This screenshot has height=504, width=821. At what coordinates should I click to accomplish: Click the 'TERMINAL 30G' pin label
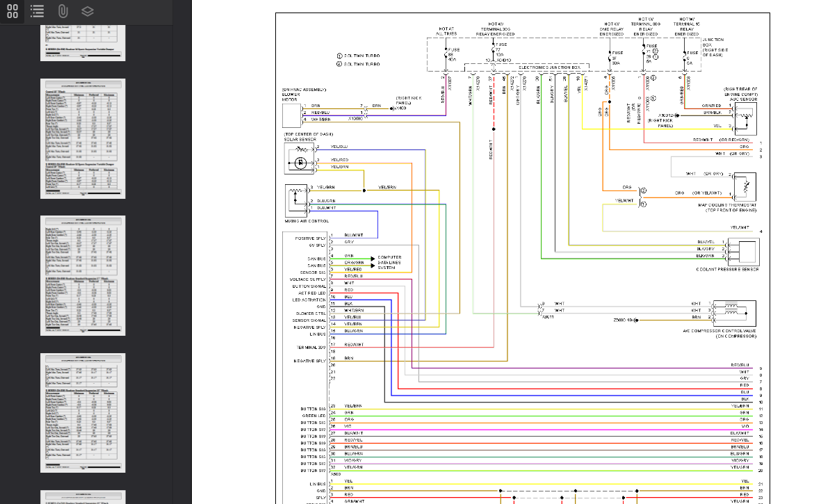pos(311,348)
